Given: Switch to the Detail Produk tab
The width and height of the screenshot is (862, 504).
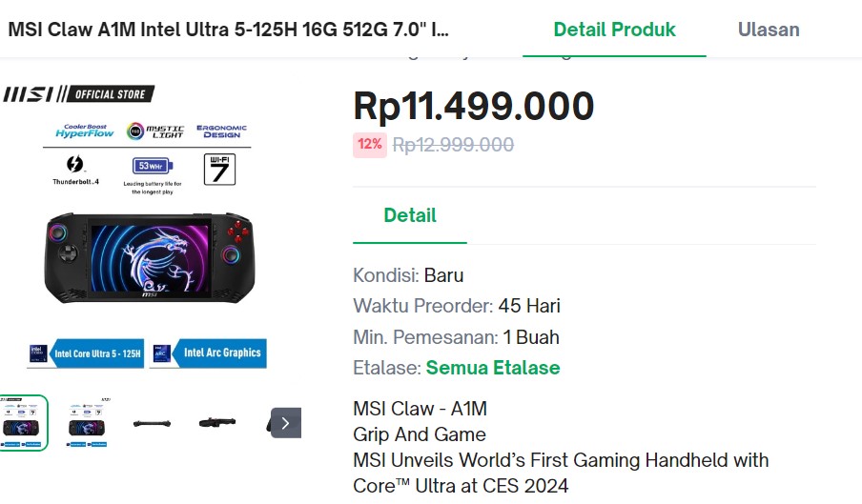Looking at the screenshot, I should [614, 29].
